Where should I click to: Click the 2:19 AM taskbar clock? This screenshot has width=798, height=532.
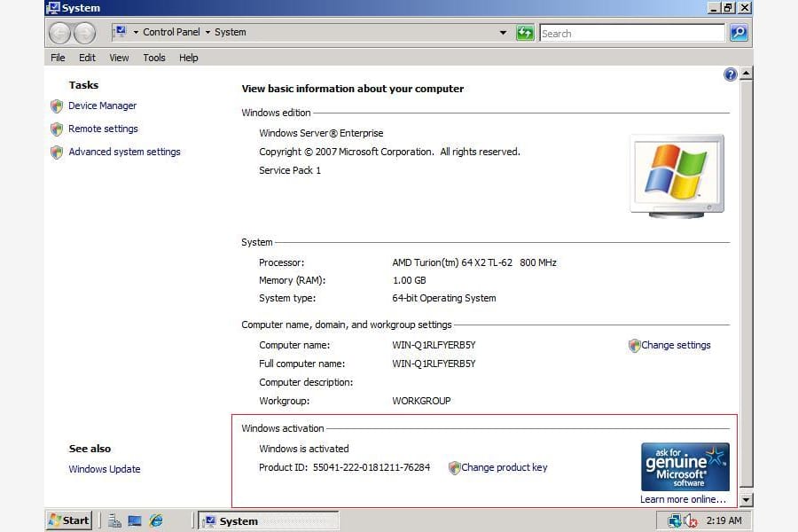tap(724, 520)
